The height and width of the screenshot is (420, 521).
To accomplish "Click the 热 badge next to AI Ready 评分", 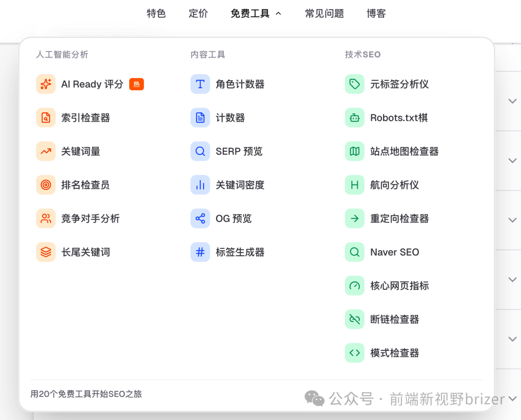I will point(137,84).
